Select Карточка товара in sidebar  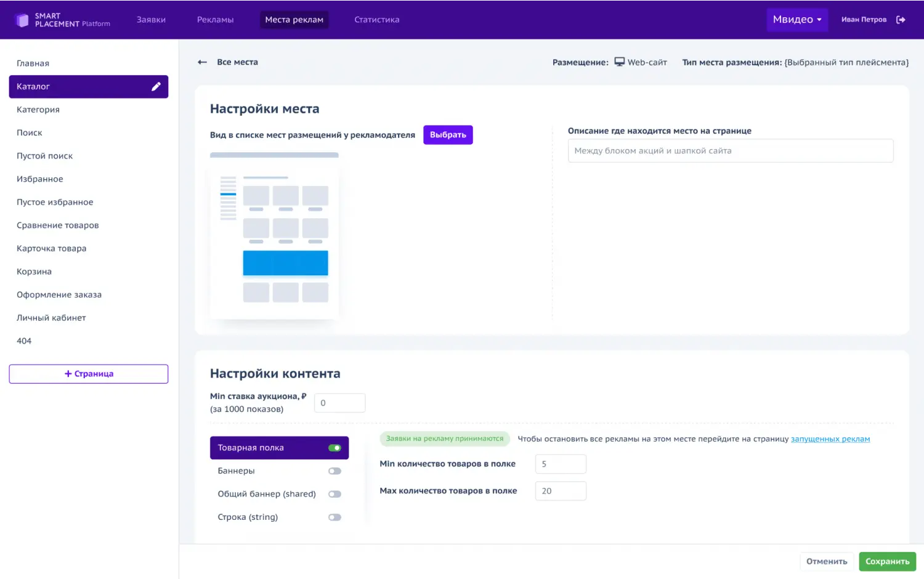pos(52,248)
